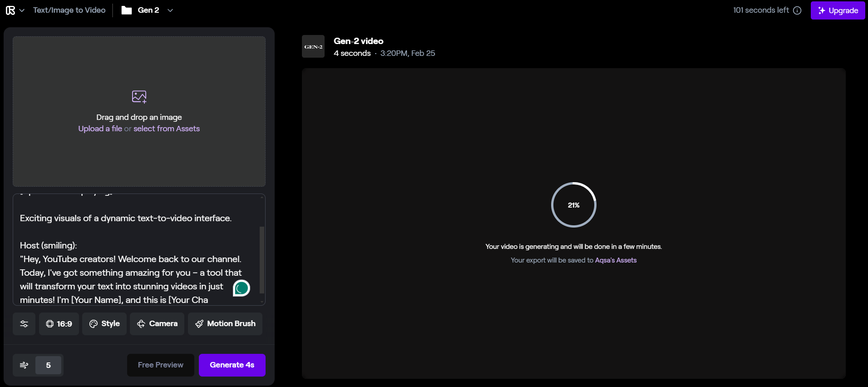The width and height of the screenshot is (868, 387).
Task: Open the Runway logo menu
Action: 10,10
